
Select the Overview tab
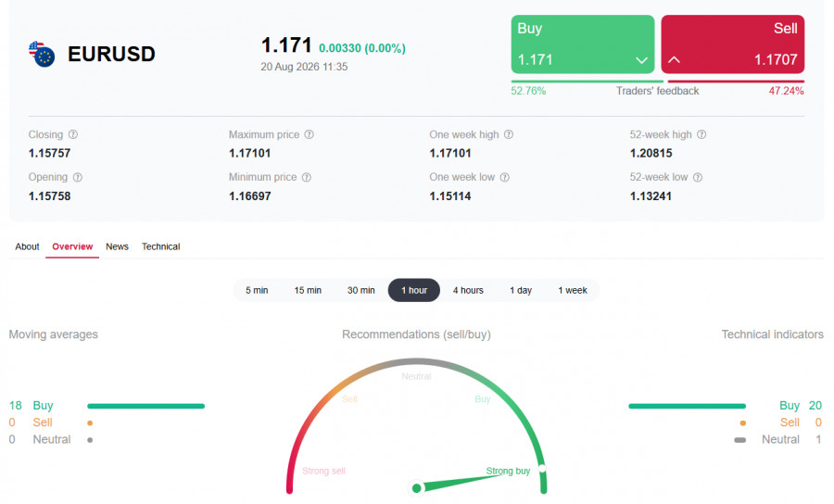(72, 246)
